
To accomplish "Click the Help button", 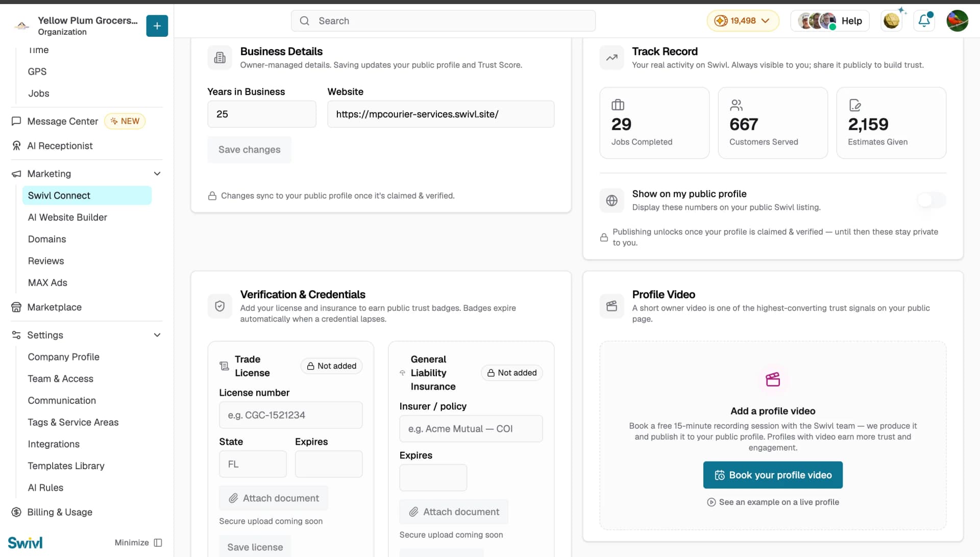I will pos(830,21).
